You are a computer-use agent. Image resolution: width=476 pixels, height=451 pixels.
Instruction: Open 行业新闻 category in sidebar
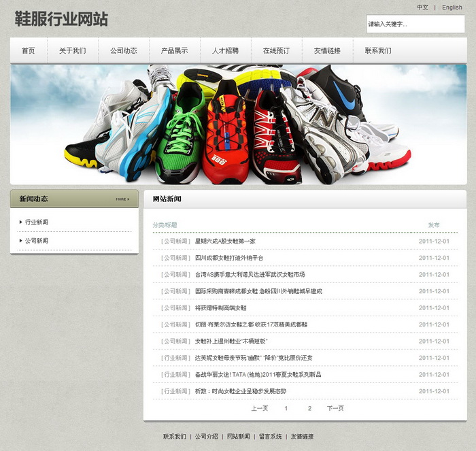coord(37,222)
